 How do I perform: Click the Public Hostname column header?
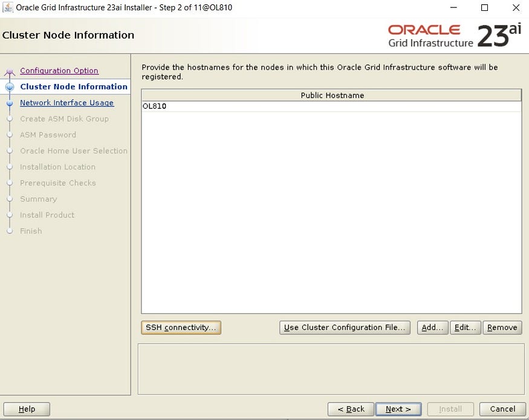pos(332,95)
